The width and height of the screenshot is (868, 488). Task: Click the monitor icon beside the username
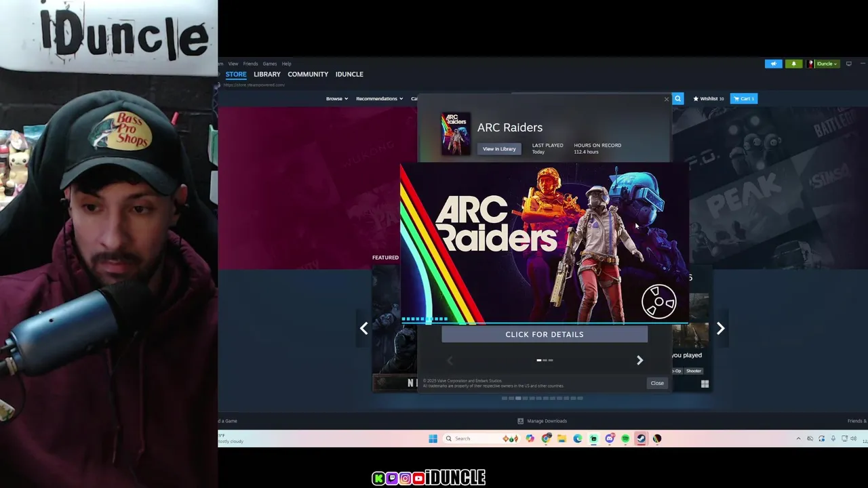(848, 64)
